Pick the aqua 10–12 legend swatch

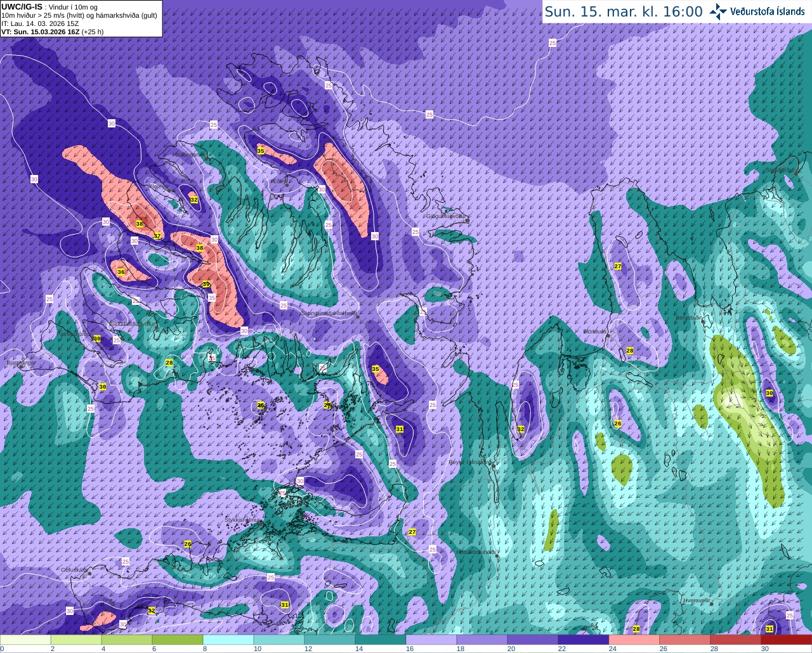[x=279, y=640]
